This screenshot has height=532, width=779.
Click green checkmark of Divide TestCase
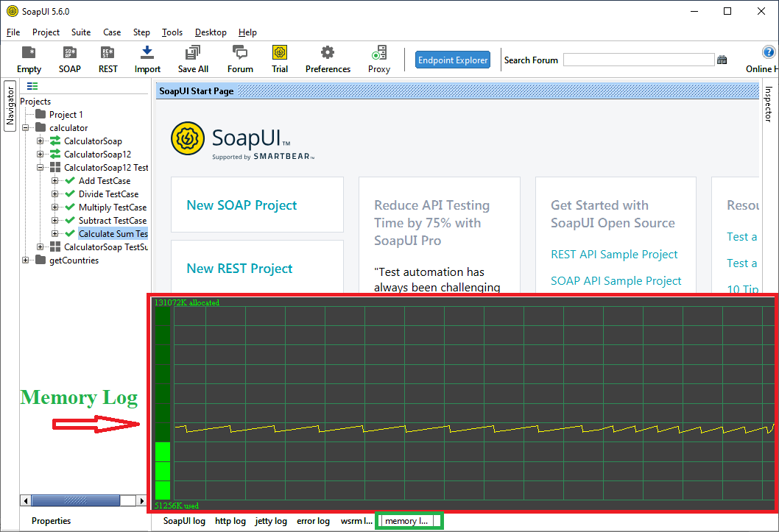[x=70, y=194]
